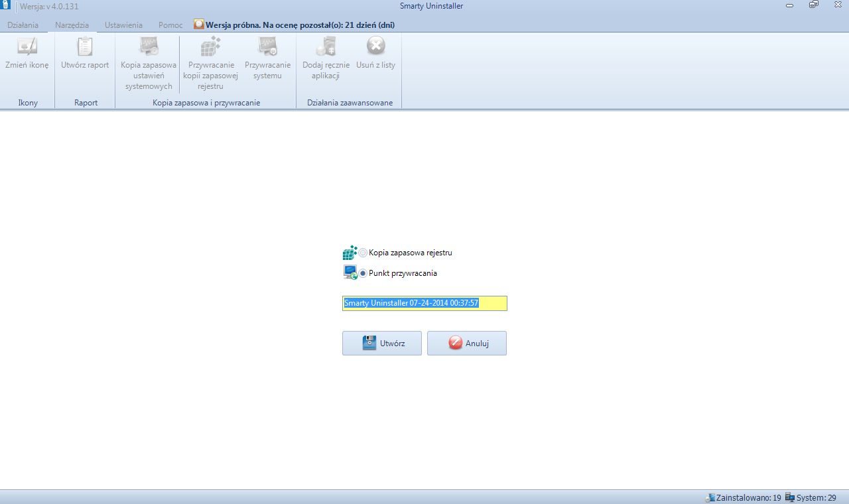The height and width of the screenshot is (504, 849).
Task: Minimize the Smarty Uninstaller window
Action: [789, 5]
